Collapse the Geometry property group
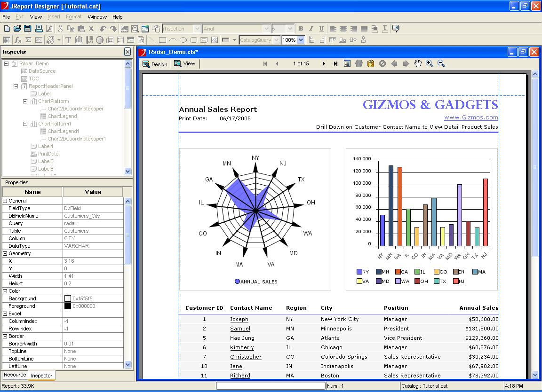 click(x=5, y=253)
